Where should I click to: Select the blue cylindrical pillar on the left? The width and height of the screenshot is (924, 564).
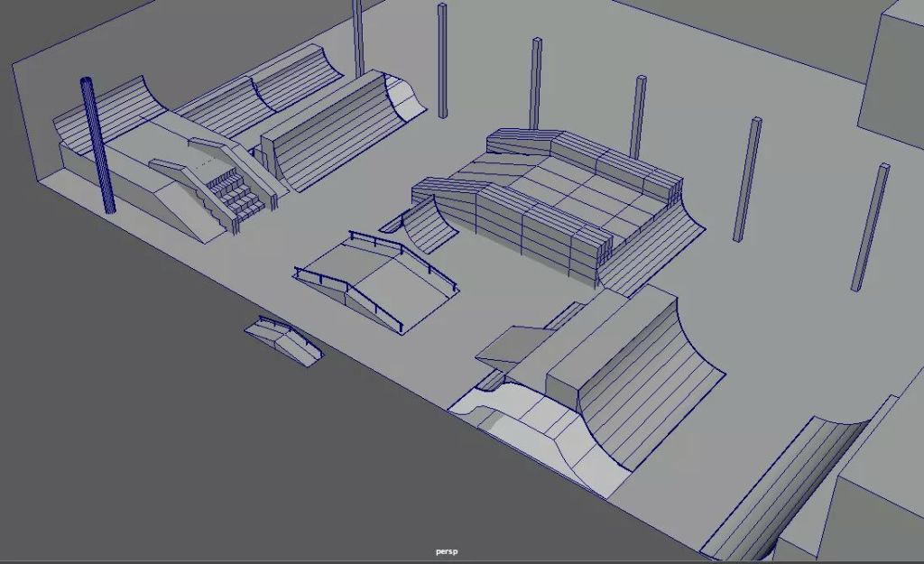click(97, 144)
